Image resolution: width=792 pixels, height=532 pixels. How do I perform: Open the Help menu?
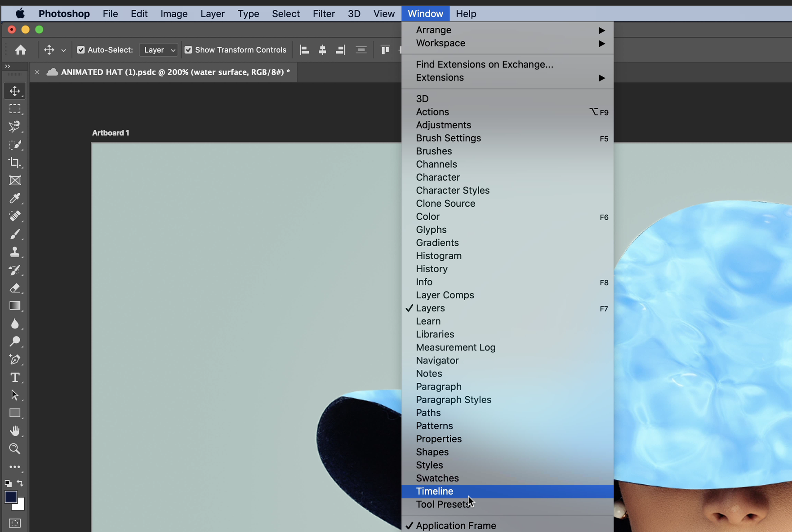coord(466,14)
